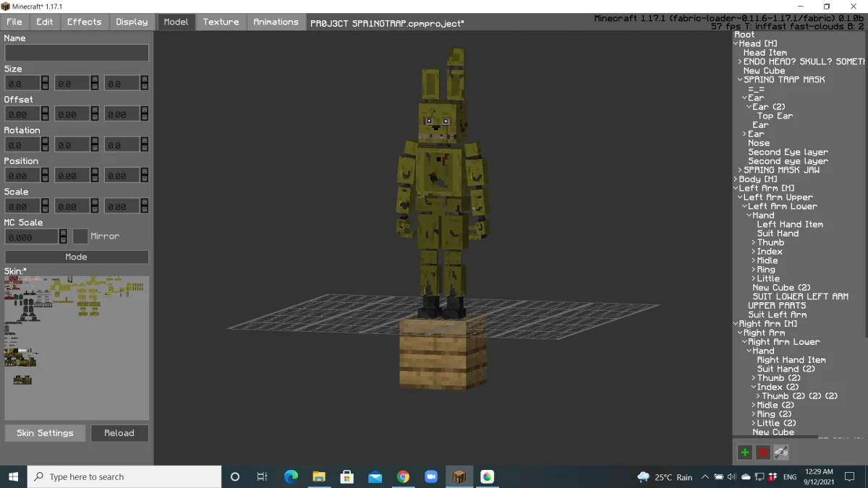Open Google Chrome from the taskbar
The height and width of the screenshot is (488, 868).
tap(403, 476)
